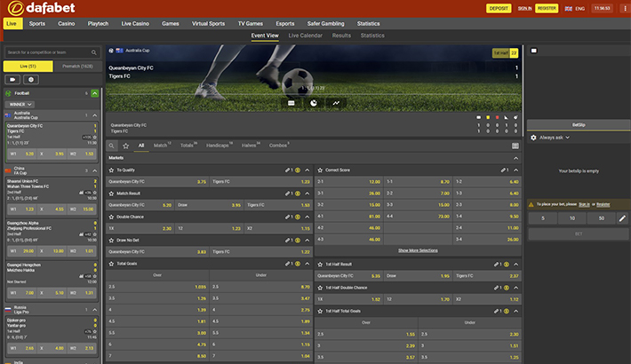
Task: Open the line graph icon under the pitch
Action: click(336, 103)
